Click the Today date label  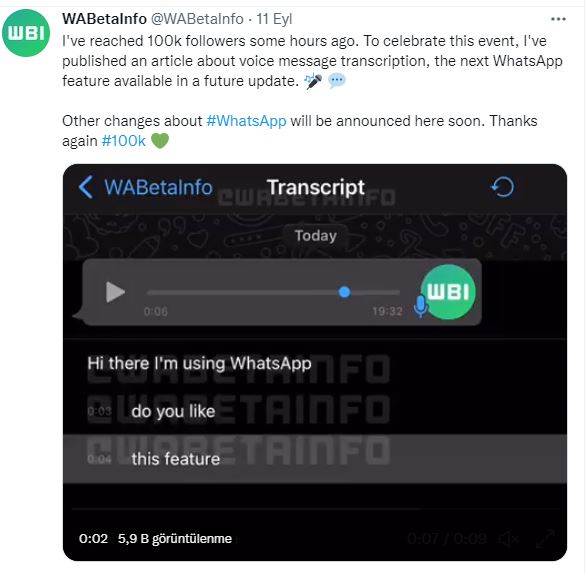tap(316, 236)
